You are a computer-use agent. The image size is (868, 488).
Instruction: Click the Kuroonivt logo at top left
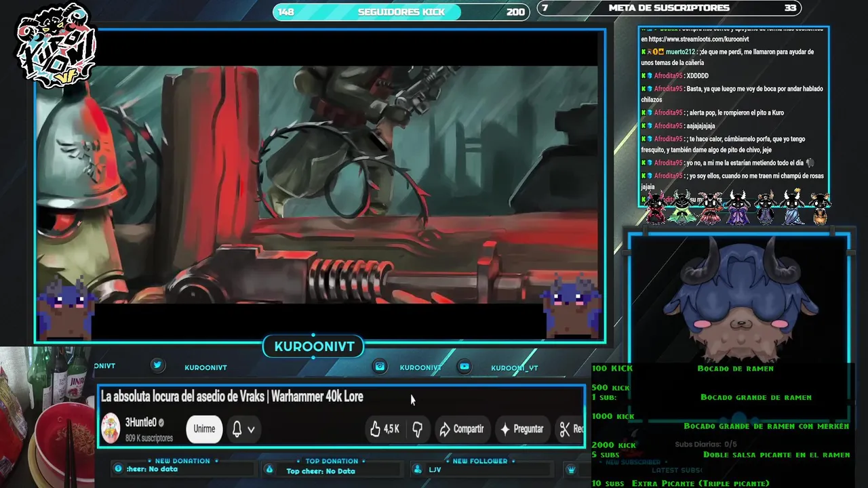tap(56, 46)
